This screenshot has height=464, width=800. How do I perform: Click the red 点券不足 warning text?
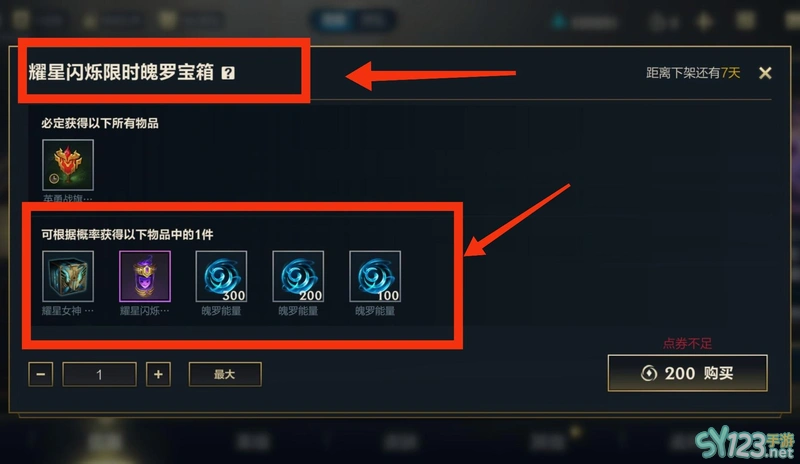click(x=687, y=344)
